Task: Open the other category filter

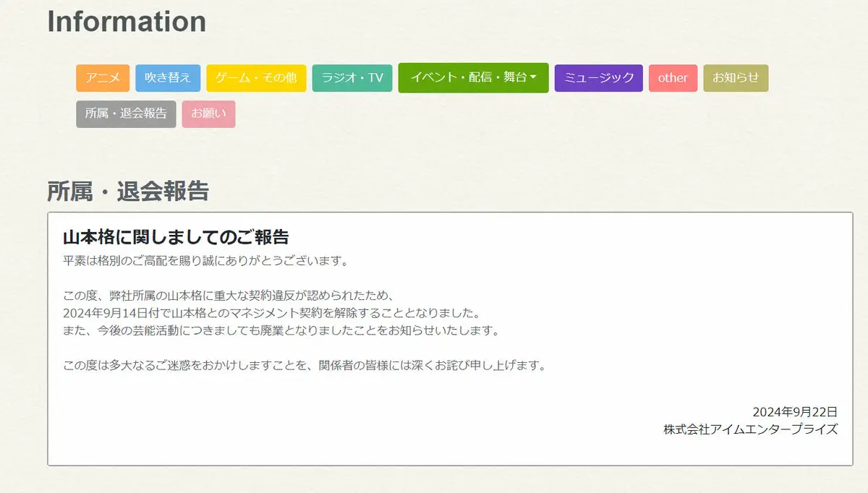Action: [673, 77]
